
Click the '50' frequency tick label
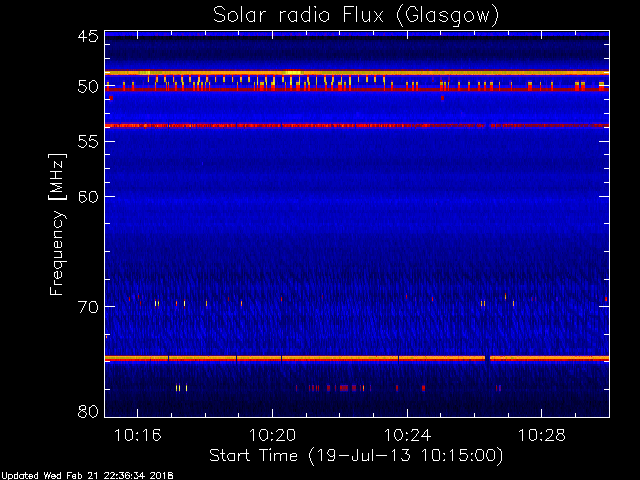pos(88,87)
